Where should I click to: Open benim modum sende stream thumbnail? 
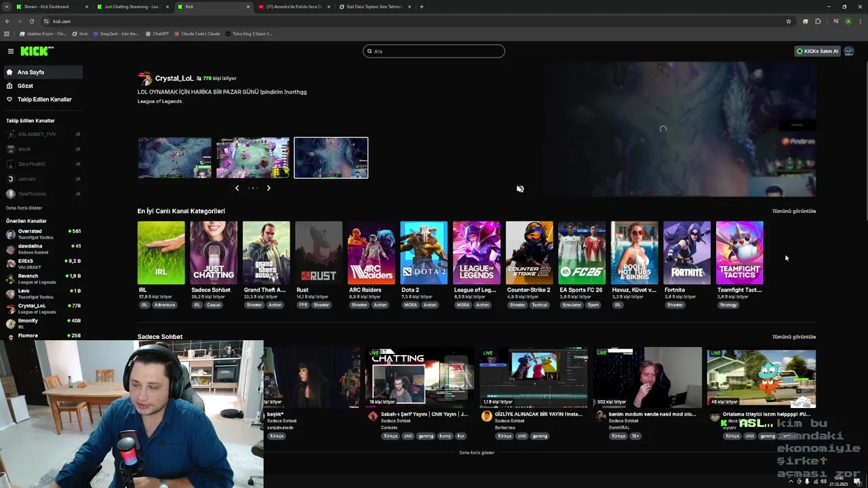(x=648, y=378)
